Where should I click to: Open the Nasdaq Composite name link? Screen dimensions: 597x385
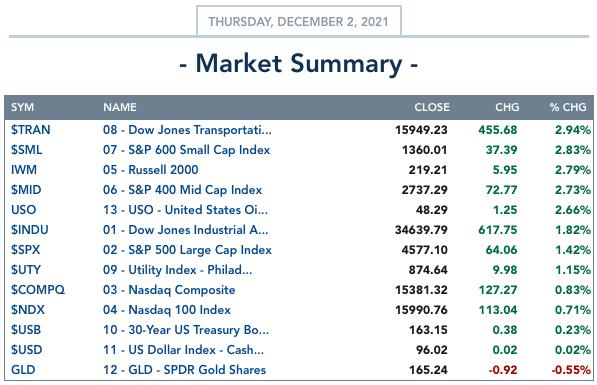169,290
